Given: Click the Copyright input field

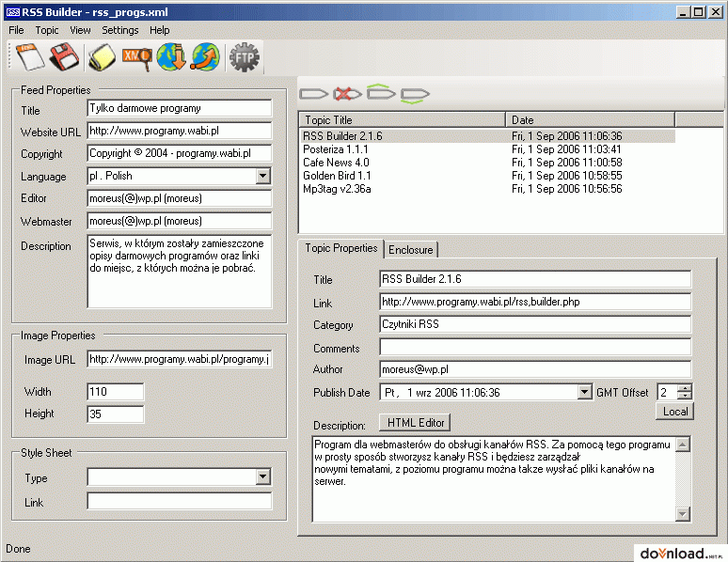Looking at the screenshot, I should (180, 153).
